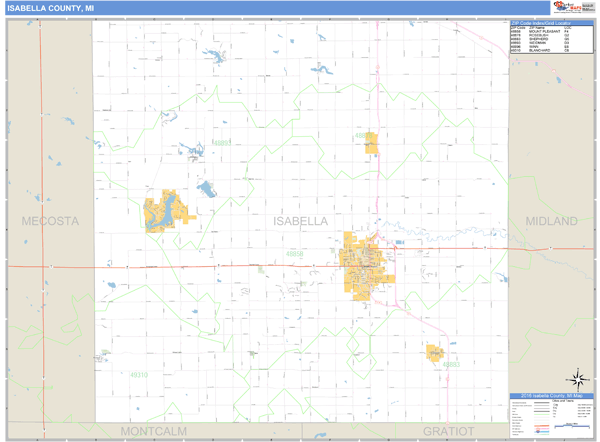Click the 48883 ZIP code label
The height and width of the screenshot is (442, 600).
click(452, 365)
